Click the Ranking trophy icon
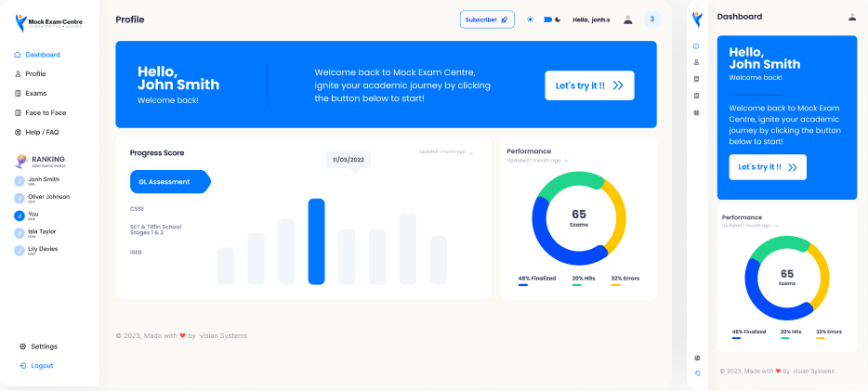868x391 pixels. (x=20, y=161)
